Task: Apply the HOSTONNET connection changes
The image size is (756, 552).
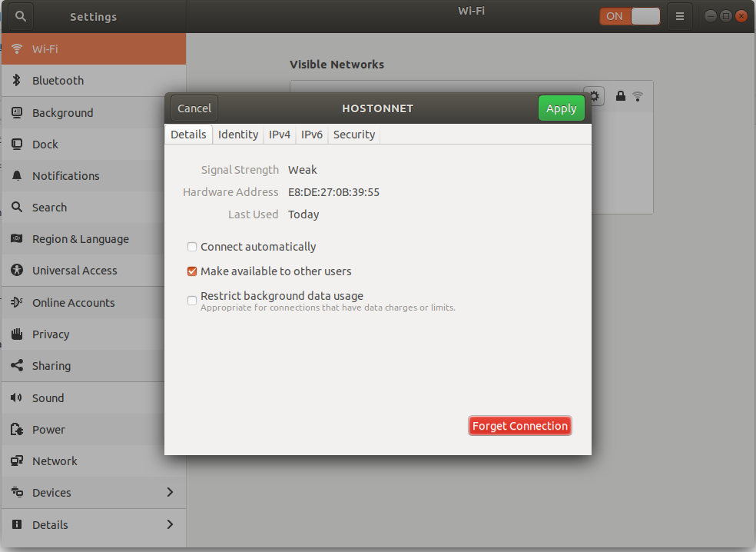Action: click(x=561, y=108)
